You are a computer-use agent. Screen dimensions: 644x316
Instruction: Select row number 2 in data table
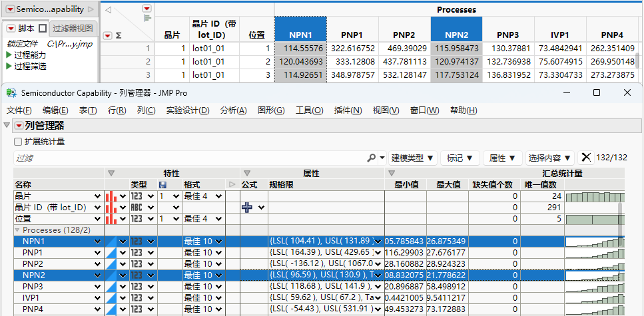point(148,62)
